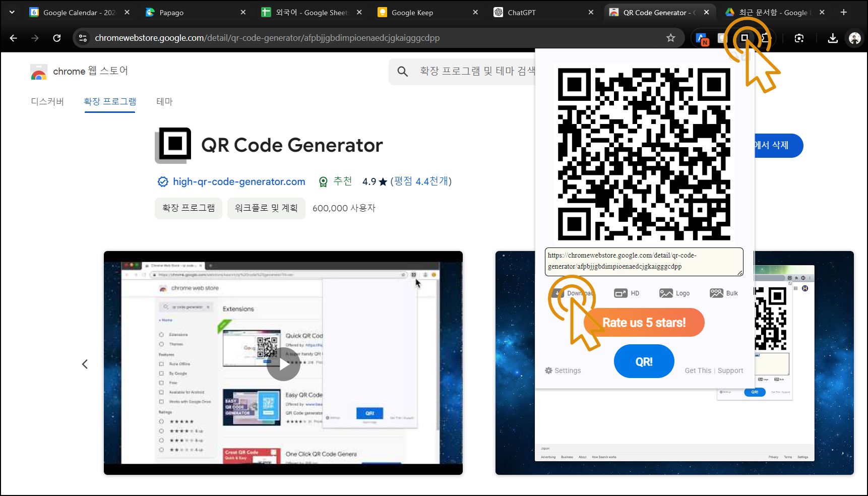Viewport: 868px width, 496px height.
Task: Play the promotional video preview
Action: point(283,364)
